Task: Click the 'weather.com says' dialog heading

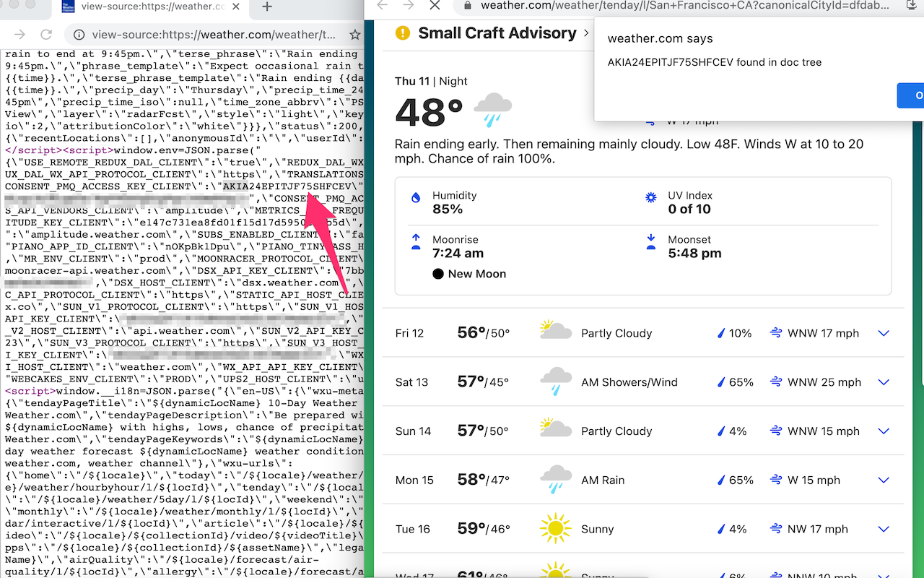Action: 660,39
